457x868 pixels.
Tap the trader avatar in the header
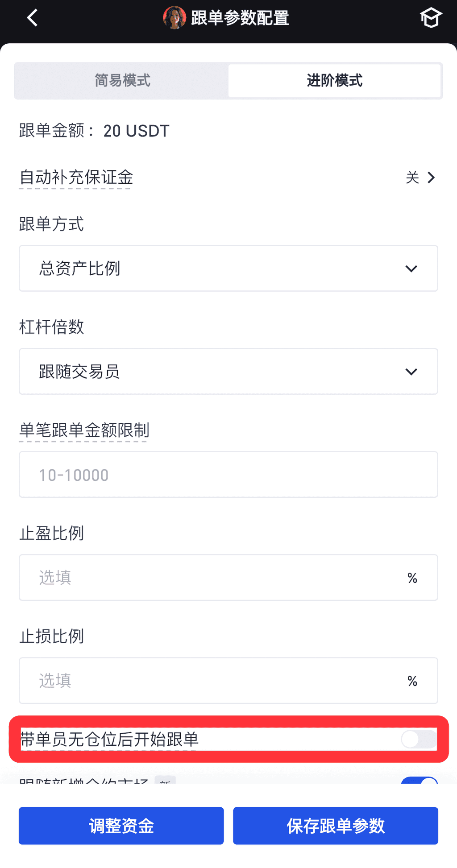tap(174, 18)
